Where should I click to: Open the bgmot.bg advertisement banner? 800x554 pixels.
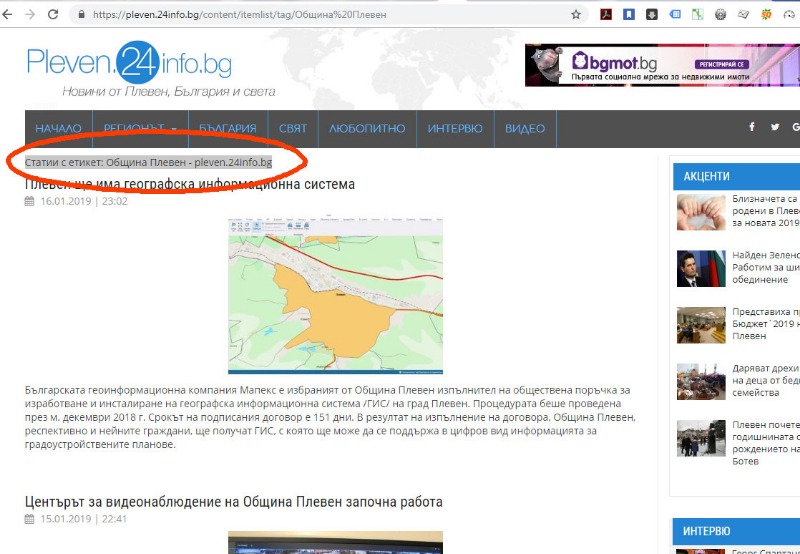click(x=662, y=65)
